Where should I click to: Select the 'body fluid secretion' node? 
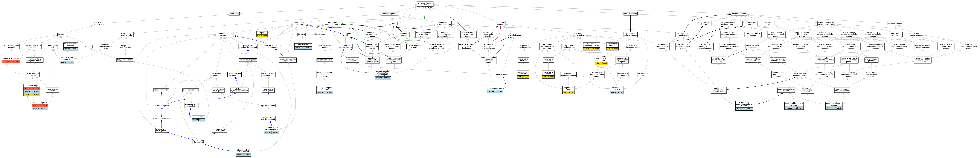(125, 60)
